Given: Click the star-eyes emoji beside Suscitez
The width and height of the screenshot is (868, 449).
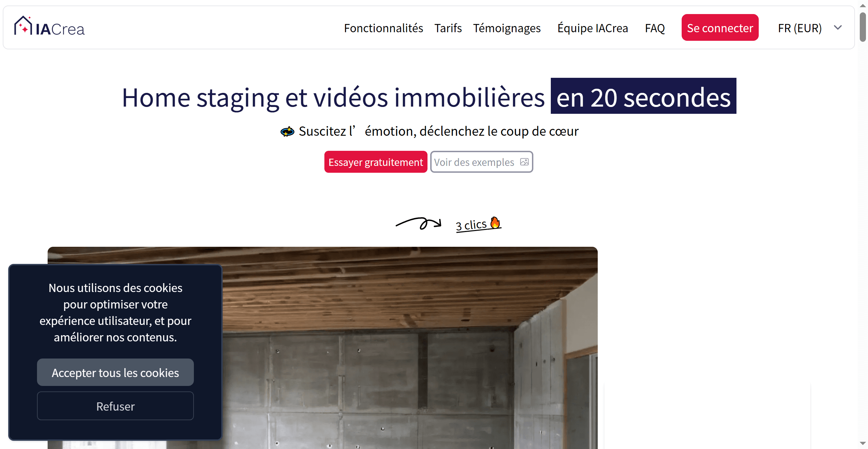Looking at the screenshot, I should tap(287, 131).
